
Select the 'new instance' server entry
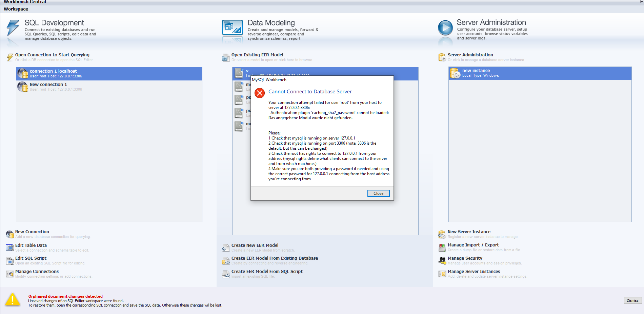click(x=540, y=73)
